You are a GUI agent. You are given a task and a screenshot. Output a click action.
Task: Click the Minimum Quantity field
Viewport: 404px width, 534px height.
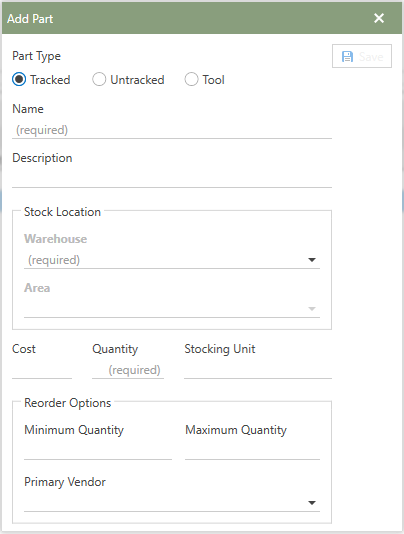98,451
